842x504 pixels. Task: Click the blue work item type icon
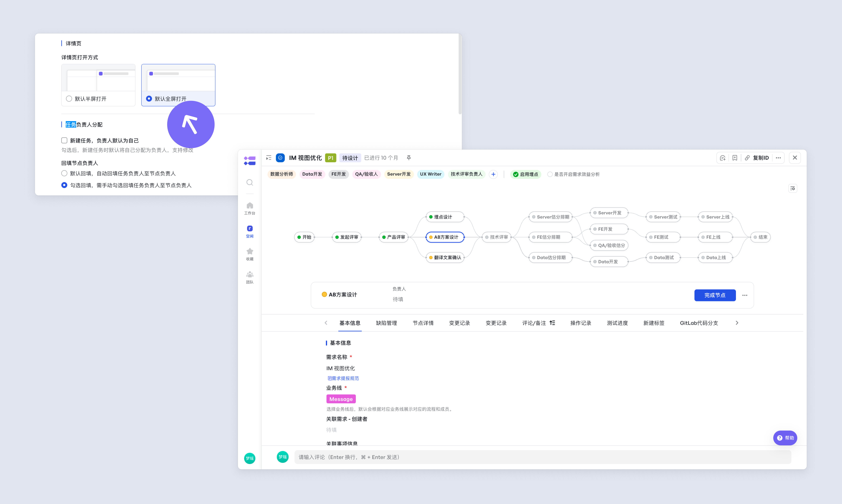tap(280, 158)
